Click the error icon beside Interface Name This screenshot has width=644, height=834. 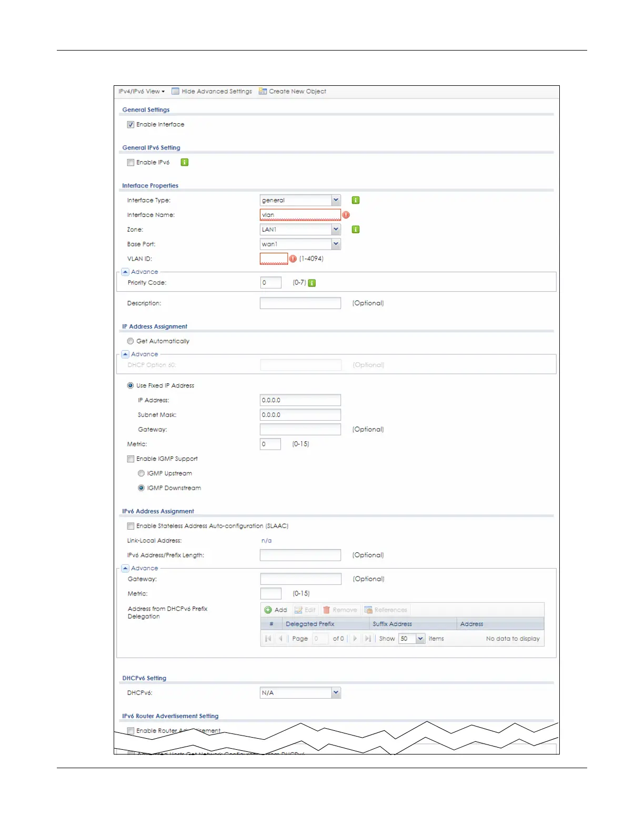coord(346,215)
